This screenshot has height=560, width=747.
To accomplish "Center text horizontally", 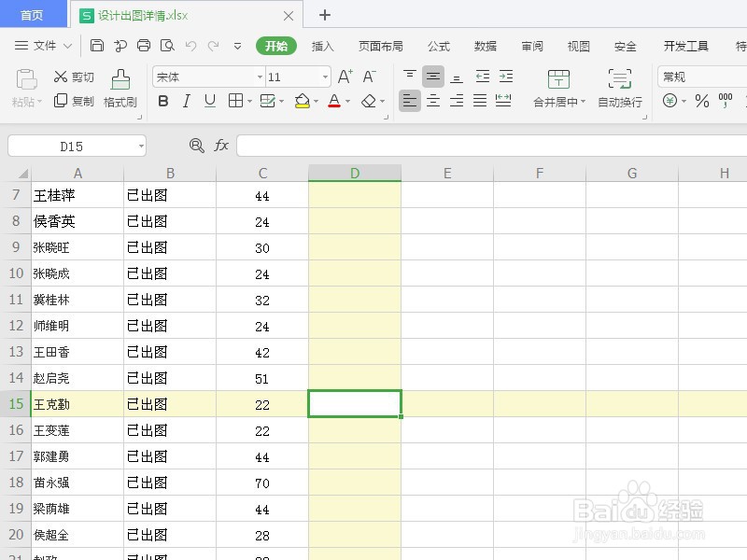I will pos(433,101).
